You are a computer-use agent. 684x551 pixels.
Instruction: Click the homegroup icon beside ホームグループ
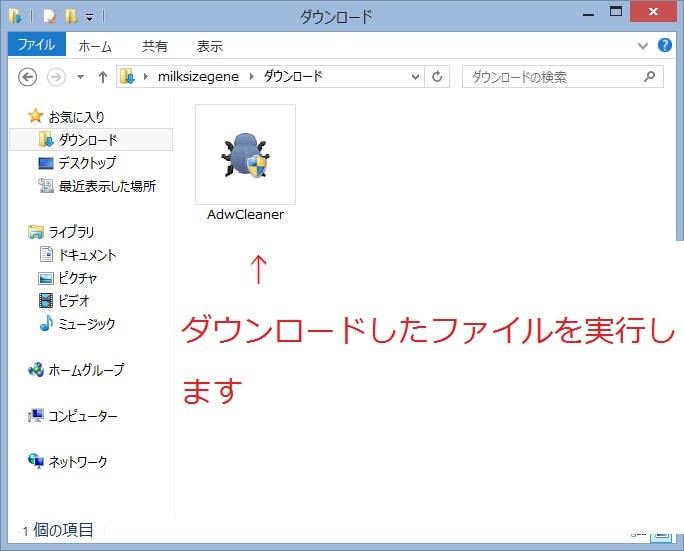point(35,370)
